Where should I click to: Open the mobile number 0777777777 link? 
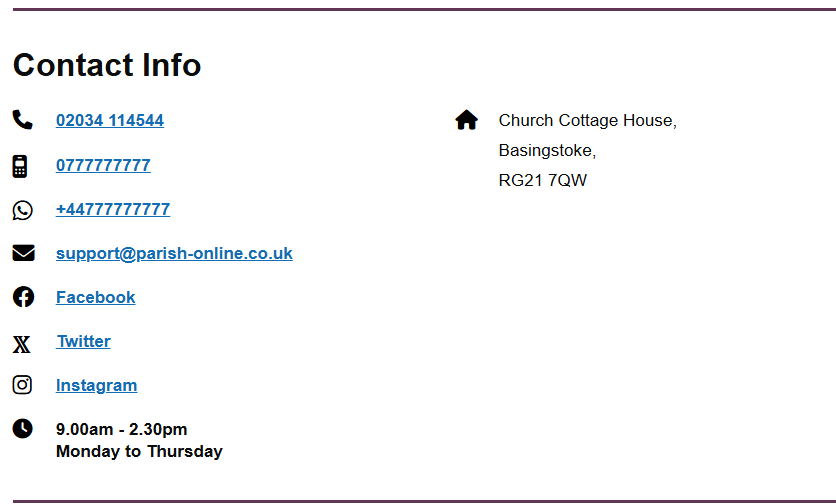pos(103,165)
